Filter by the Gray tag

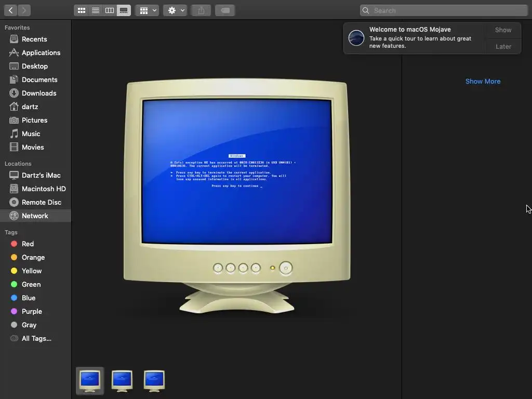tap(36, 325)
